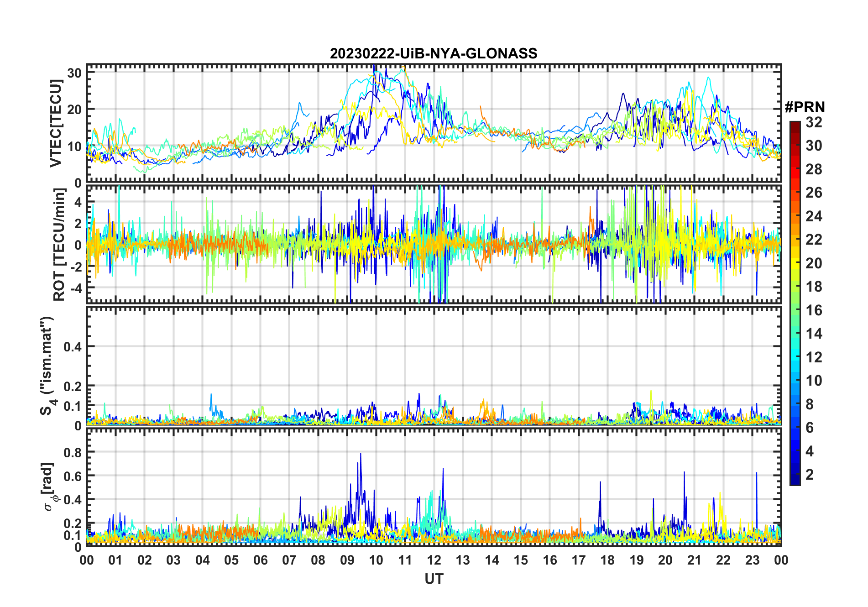Click the x-axis tick label 23
This screenshot has height=607, width=868.
tap(752, 560)
